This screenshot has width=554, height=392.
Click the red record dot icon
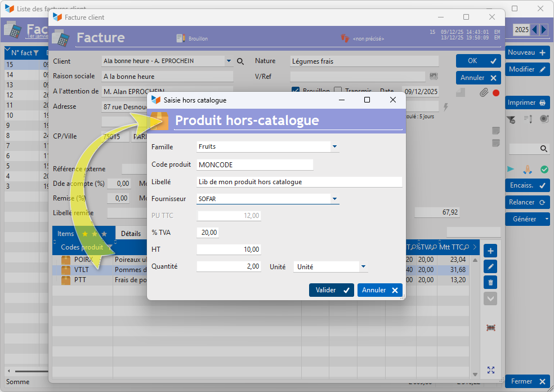coord(496,93)
